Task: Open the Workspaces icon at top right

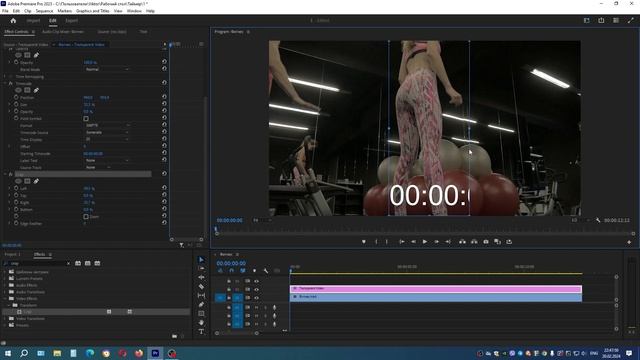Action: (587, 20)
